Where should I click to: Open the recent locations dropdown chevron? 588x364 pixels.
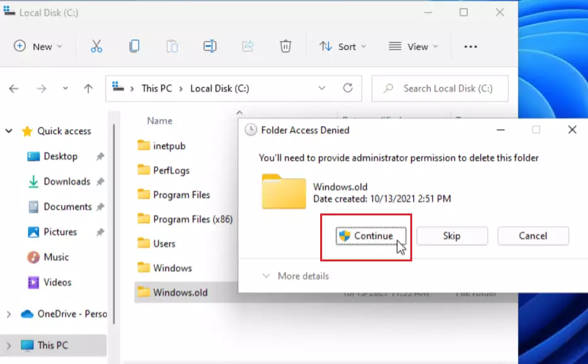[x=66, y=88]
